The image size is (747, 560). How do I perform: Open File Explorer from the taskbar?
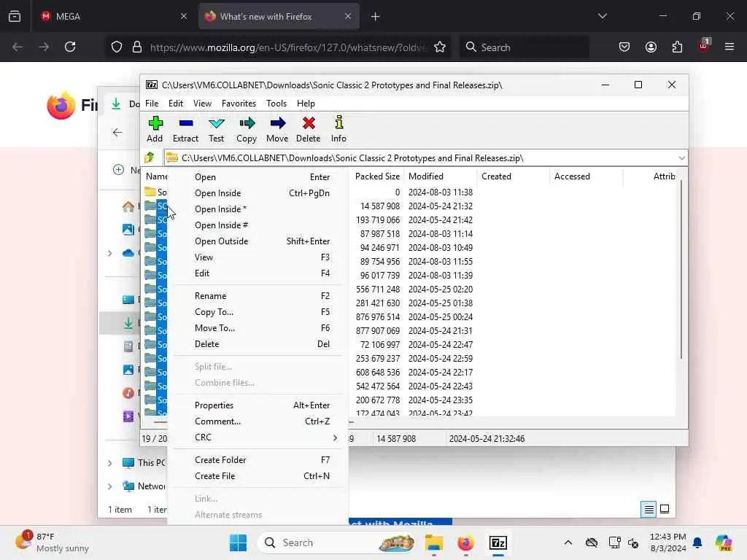point(434,542)
